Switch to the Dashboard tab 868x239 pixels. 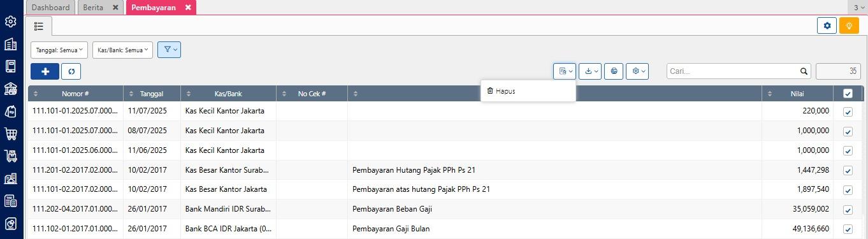[x=50, y=8]
